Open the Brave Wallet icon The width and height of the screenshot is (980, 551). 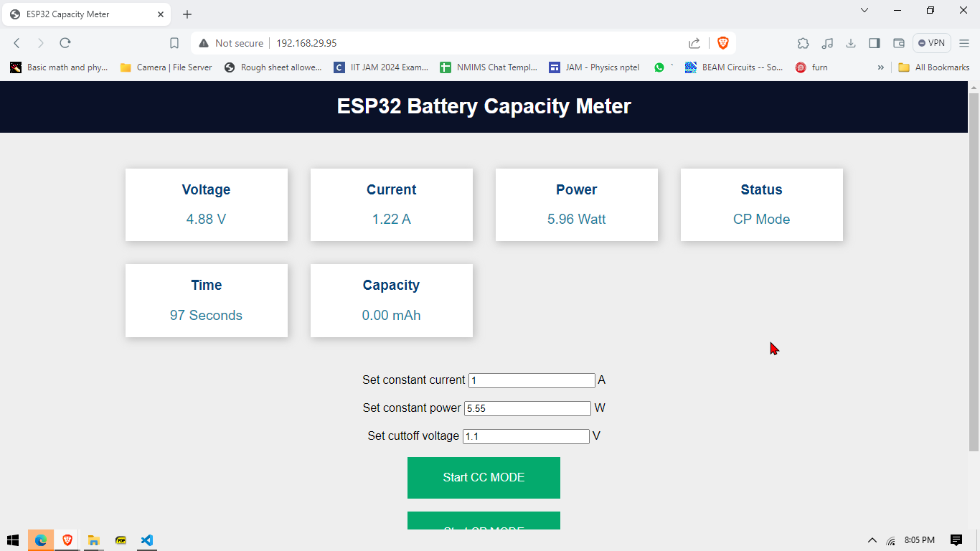click(898, 43)
